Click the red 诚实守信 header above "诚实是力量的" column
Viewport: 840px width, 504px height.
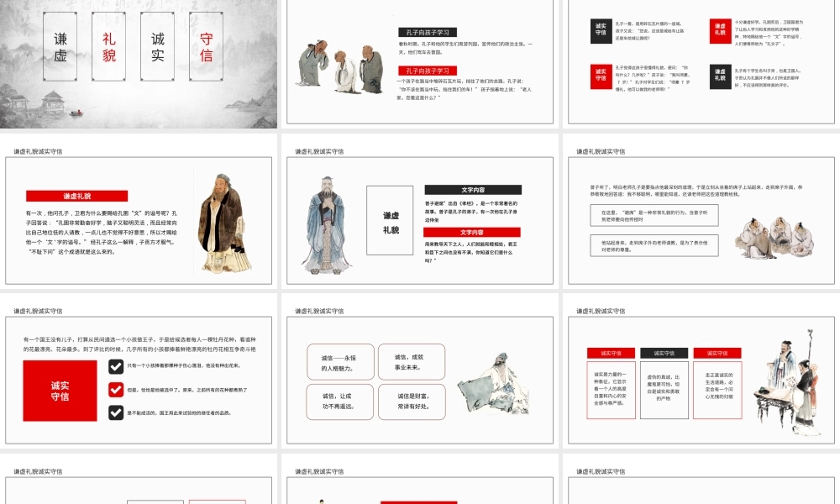click(611, 353)
